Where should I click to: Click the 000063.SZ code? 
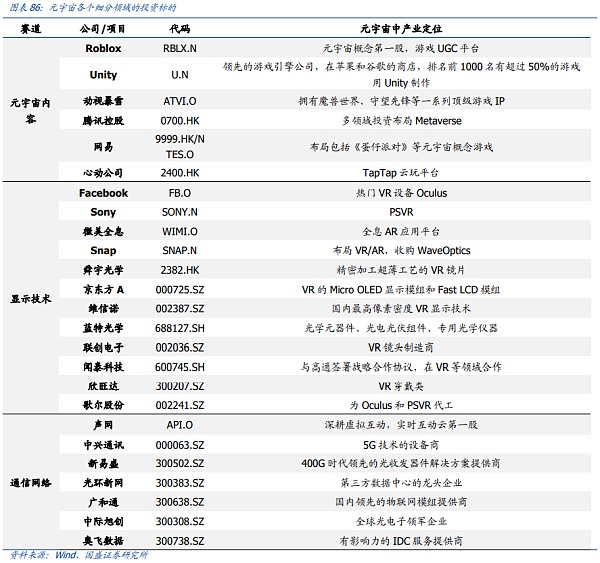pos(180,446)
